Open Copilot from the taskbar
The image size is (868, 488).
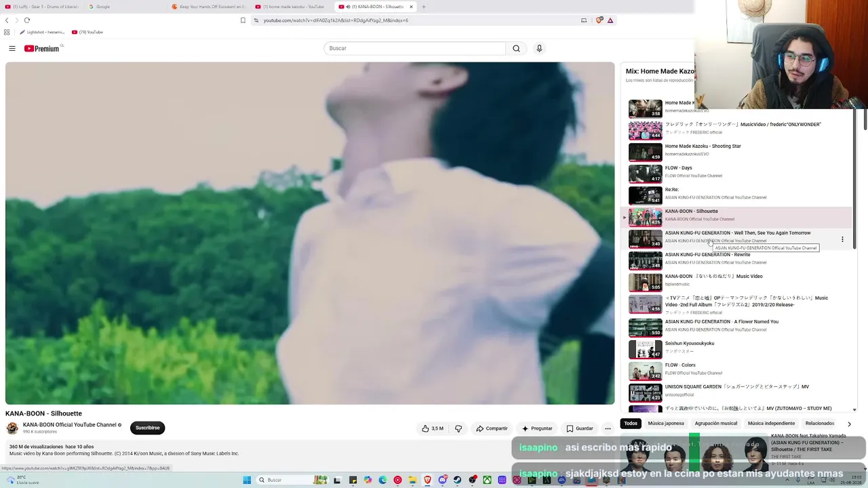point(368,480)
